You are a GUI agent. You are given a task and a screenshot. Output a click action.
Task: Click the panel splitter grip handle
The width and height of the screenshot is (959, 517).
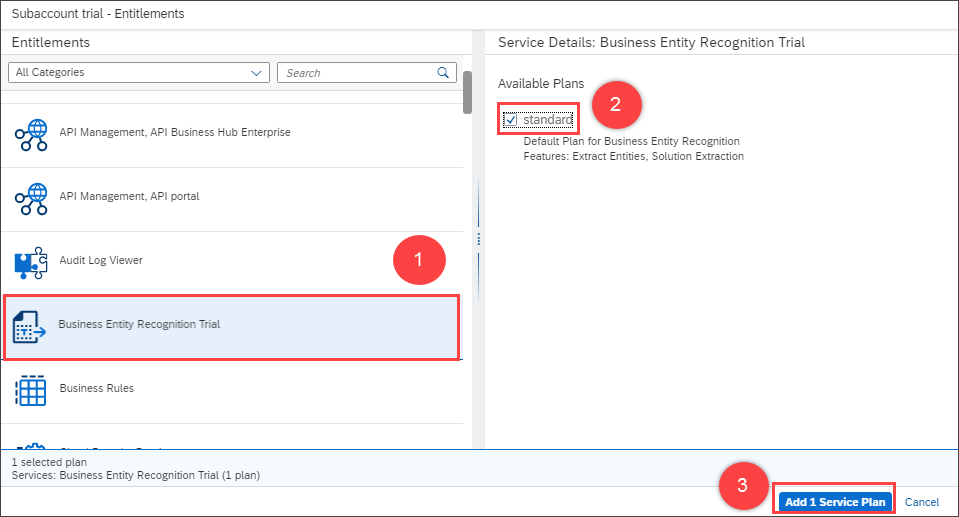[x=478, y=239]
